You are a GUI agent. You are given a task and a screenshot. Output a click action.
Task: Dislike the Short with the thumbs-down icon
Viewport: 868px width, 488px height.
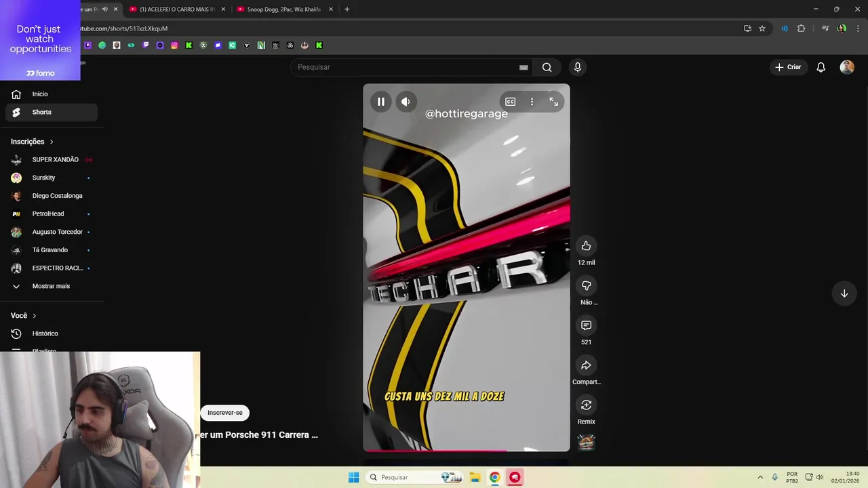click(587, 285)
